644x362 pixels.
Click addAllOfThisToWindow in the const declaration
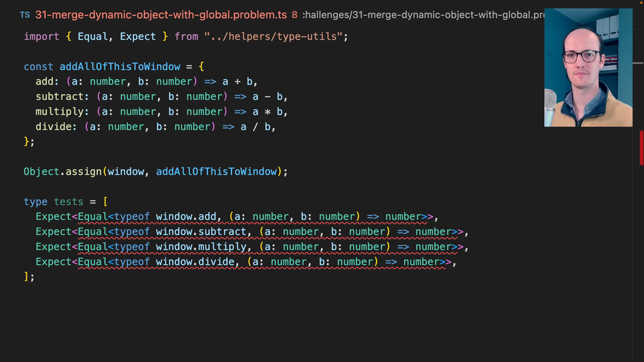pyautogui.click(x=119, y=66)
